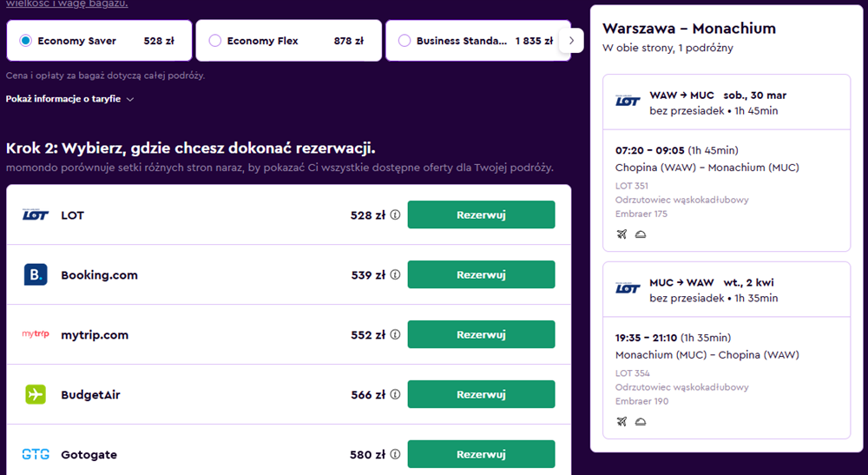
Task: Open price info icon next to 528 zł
Action: click(395, 214)
